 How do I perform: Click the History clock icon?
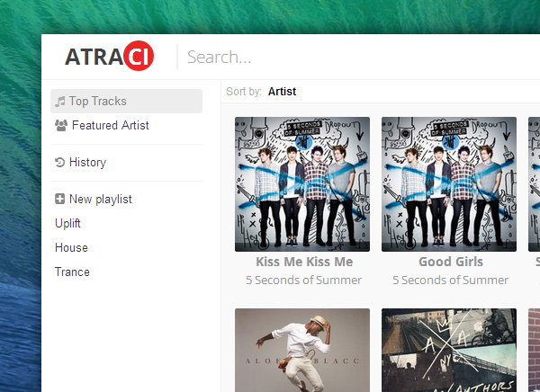[x=60, y=162]
